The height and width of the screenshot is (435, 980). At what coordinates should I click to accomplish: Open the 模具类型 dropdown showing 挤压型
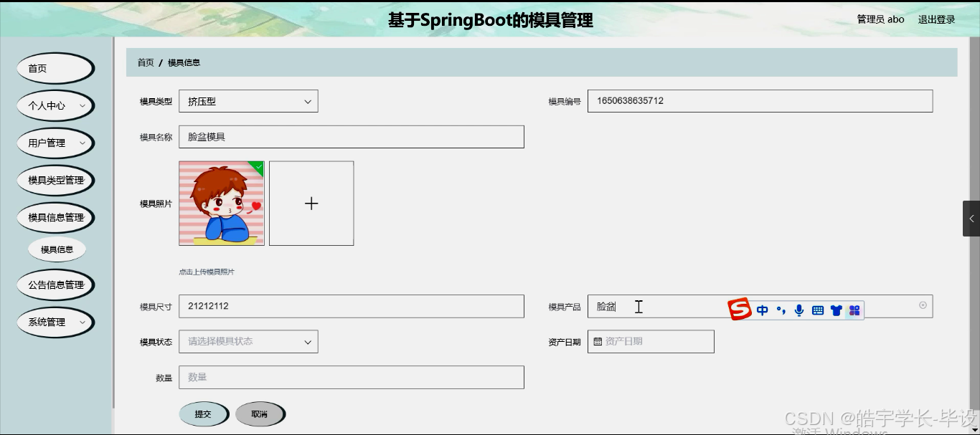point(248,100)
